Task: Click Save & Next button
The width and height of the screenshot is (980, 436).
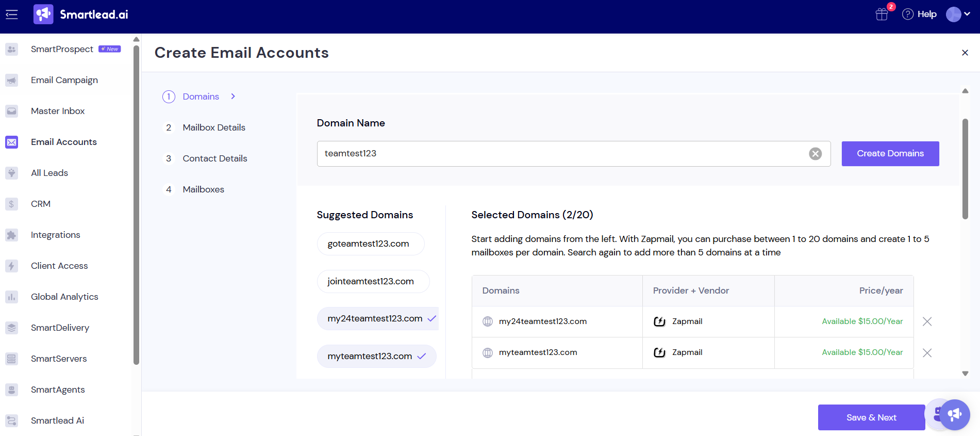Action: [x=871, y=417]
